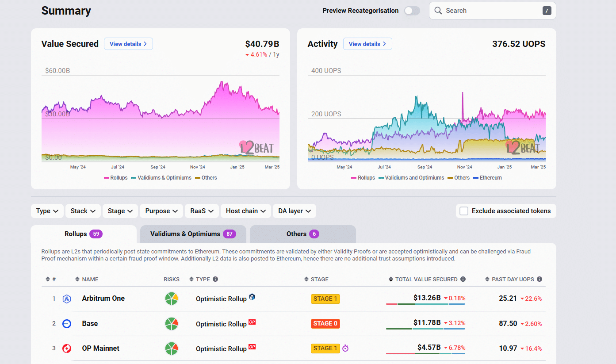Viewport: 616px width, 364px height.
Task: Open Value Secured View details
Action: [x=128, y=44]
